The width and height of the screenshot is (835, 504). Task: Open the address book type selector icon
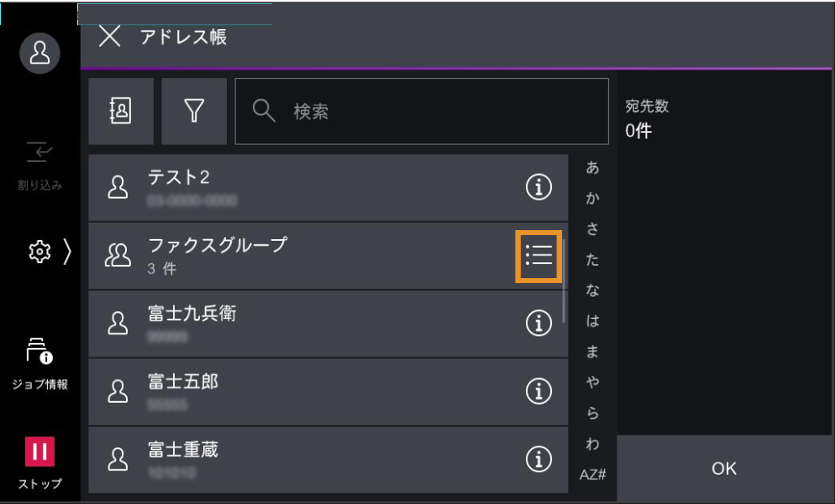(x=121, y=111)
